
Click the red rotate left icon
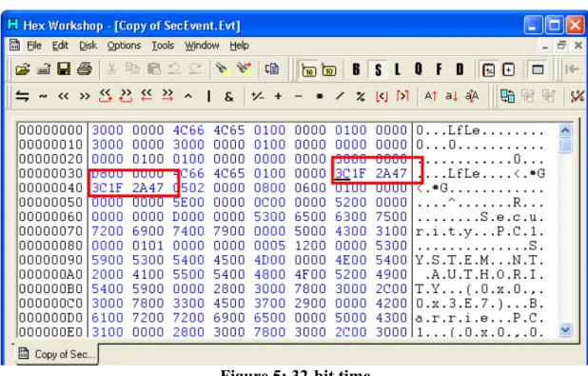click(x=106, y=96)
